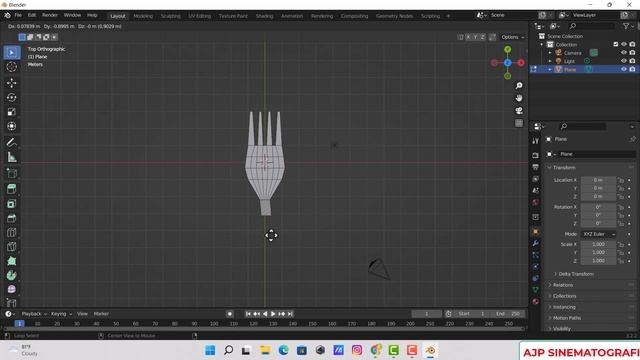Toggle Location X lock icon

pyautogui.click(x=621, y=180)
